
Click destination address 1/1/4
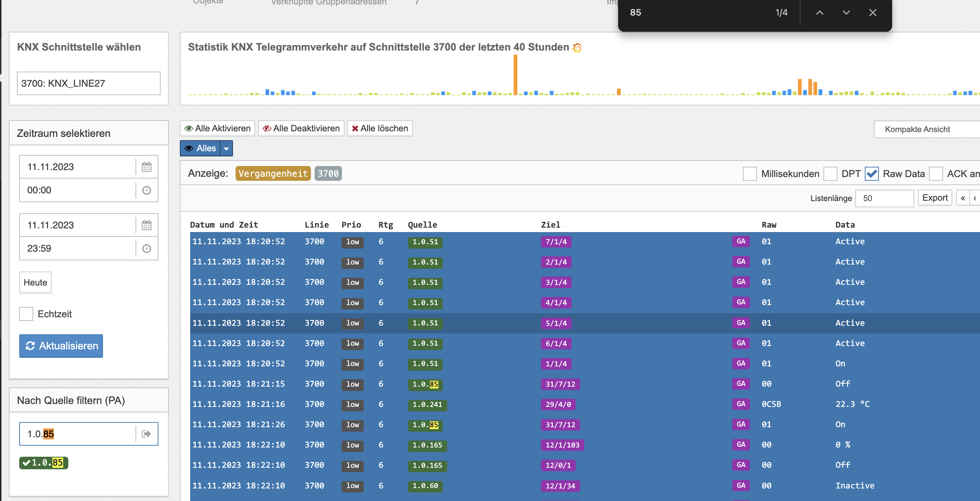point(556,363)
